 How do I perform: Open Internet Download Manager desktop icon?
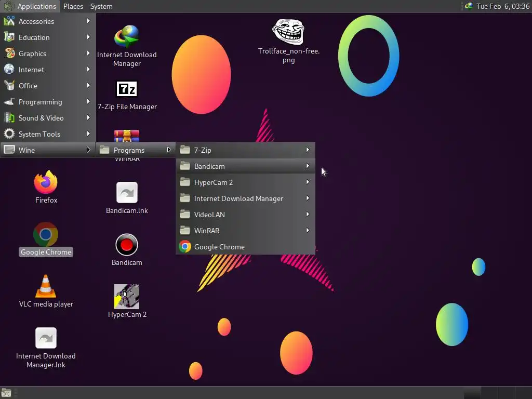[x=127, y=46]
